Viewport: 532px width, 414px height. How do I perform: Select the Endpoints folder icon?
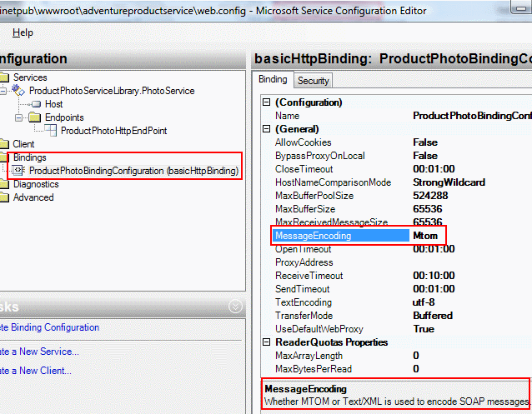(x=35, y=117)
